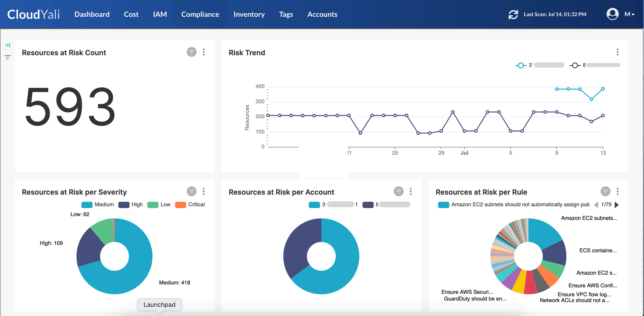Open the filter on Resources at Risk per Rule
Image resolution: width=644 pixels, height=316 pixels.
605,191
